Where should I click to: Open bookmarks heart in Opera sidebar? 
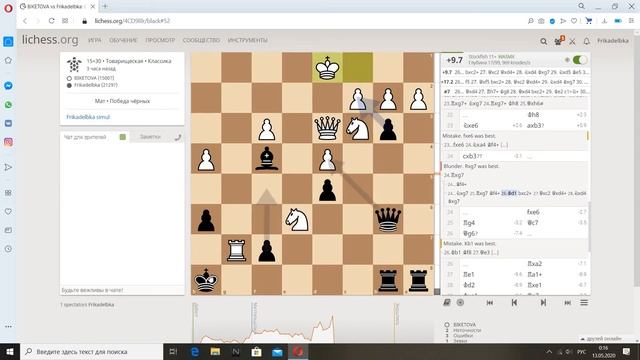tap(8, 211)
